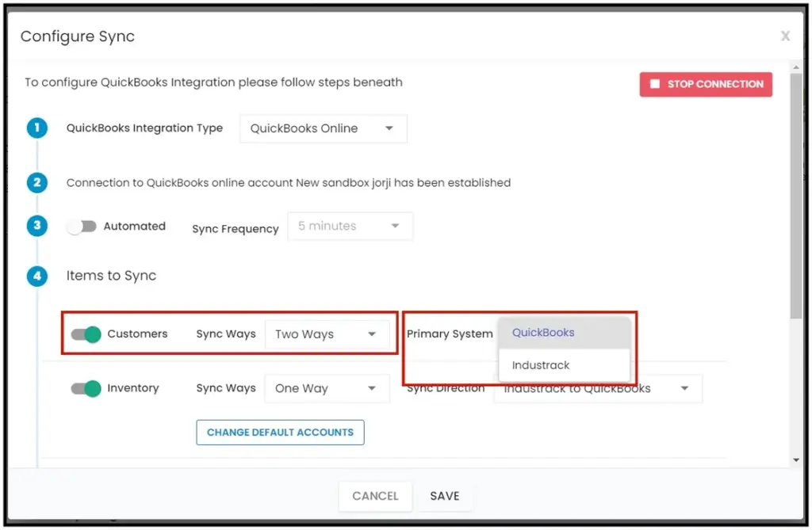Open Inventory Sync Ways One Way dropdown
This screenshot has height=530, width=812.
coord(327,388)
